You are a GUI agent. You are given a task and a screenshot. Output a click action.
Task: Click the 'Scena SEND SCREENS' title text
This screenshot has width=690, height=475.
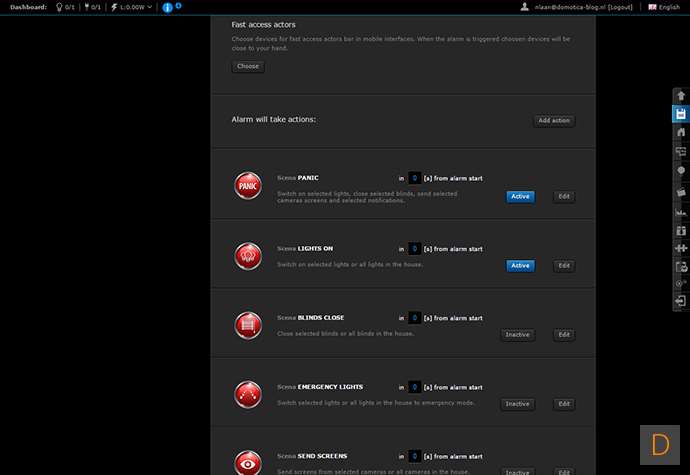pos(312,456)
